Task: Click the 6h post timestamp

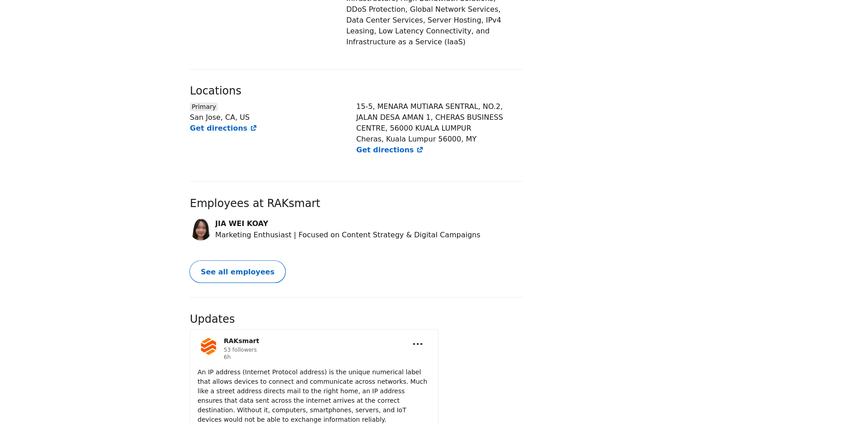Action: click(x=227, y=357)
